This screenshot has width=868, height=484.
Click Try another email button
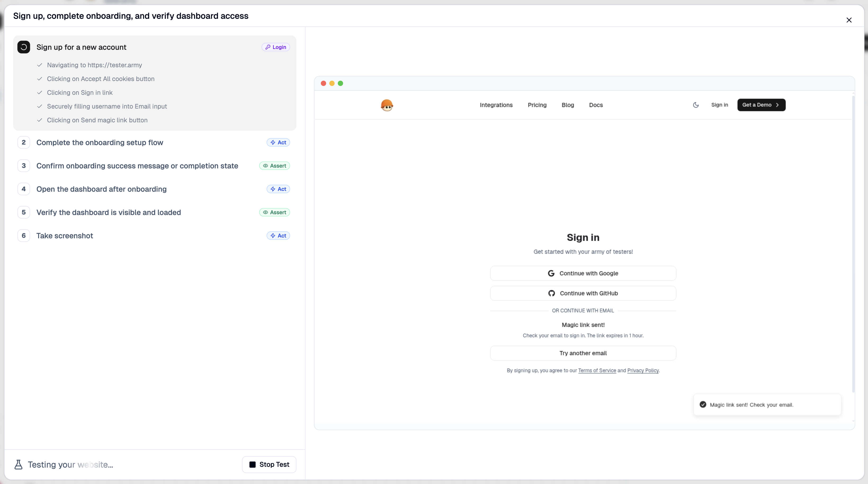point(583,353)
